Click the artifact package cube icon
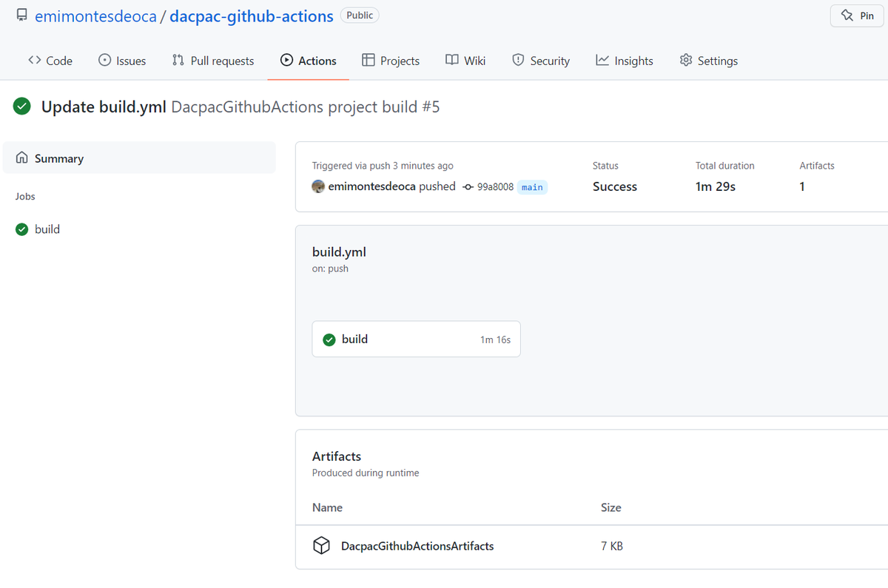The height and width of the screenshot is (588, 888). (x=321, y=546)
